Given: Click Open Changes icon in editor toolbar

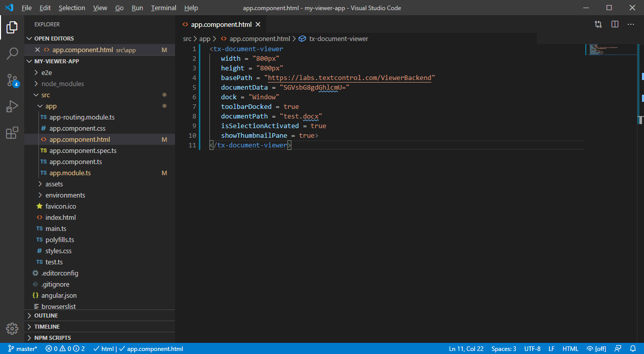Looking at the screenshot, I should [598, 24].
